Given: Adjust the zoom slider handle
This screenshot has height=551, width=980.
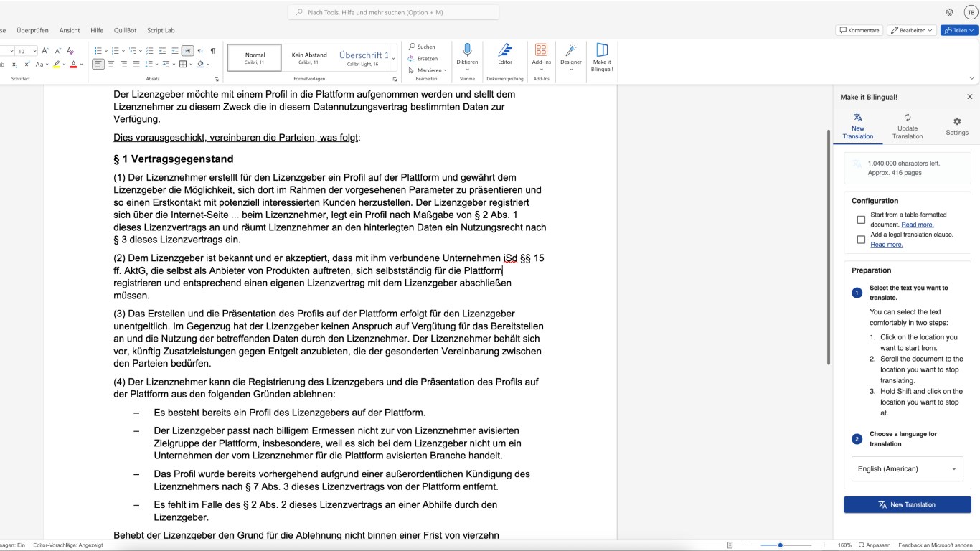Looking at the screenshot, I should coord(781,545).
